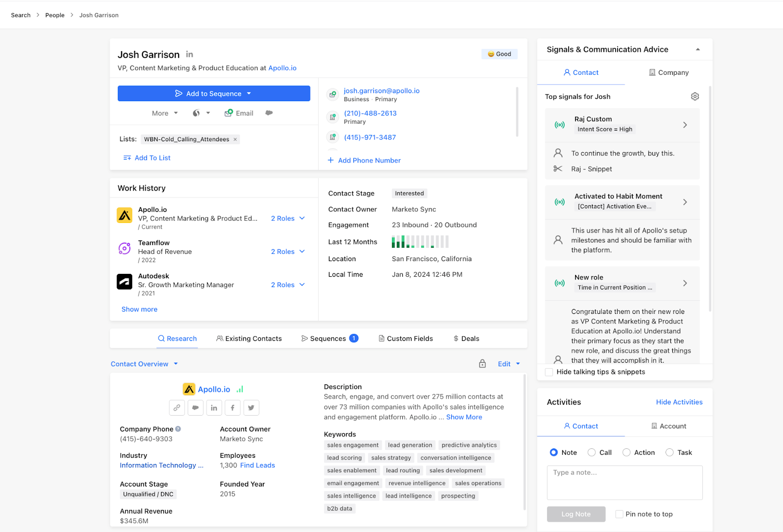Click the lock icon next to Edit
This screenshot has height=532, width=783.
pyautogui.click(x=482, y=364)
